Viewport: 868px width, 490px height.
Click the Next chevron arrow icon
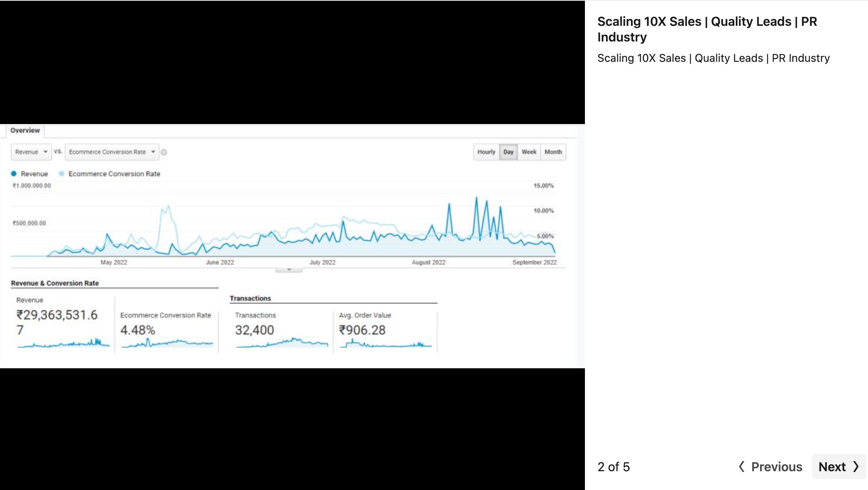pos(856,467)
